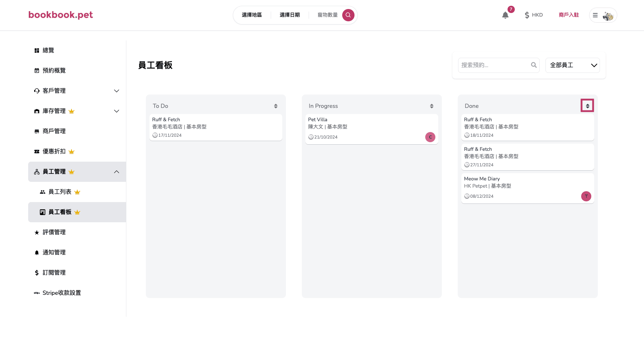Go to bookbook.pet homepage logo
Viewport: 644px width, 337px height.
(x=61, y=15)
